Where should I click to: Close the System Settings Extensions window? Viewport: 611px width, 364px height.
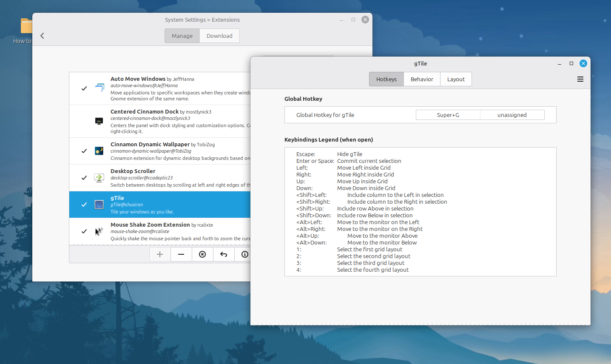tap(365, 20)
